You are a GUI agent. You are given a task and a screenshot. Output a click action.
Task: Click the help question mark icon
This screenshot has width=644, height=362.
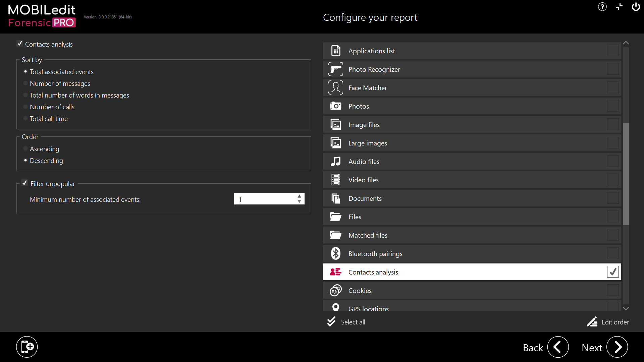click(602, 7)
